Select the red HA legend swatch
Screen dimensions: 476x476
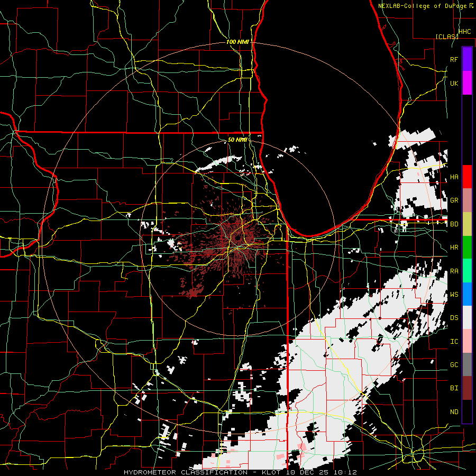point(467,177)
